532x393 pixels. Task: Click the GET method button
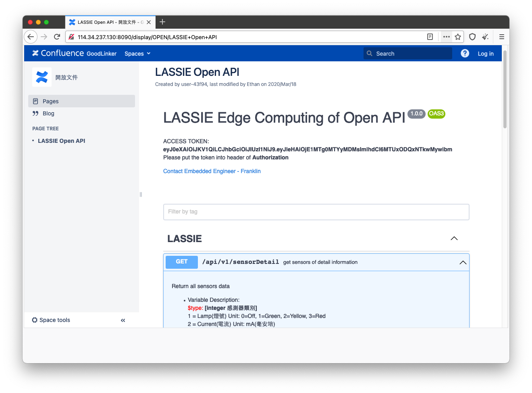point(182,262)
